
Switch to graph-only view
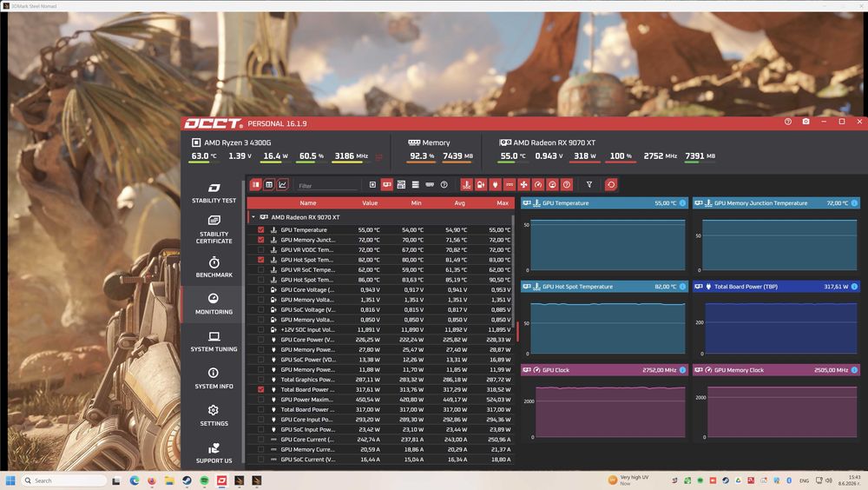coord(282,184)
